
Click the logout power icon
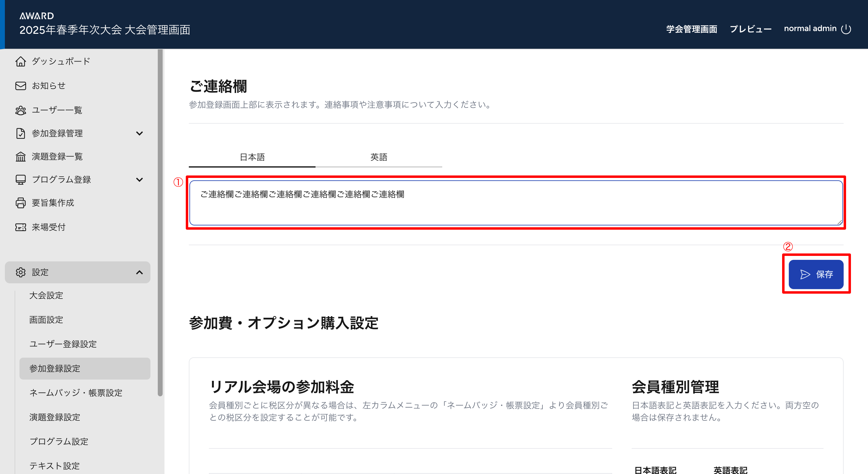tap(846, 29)
